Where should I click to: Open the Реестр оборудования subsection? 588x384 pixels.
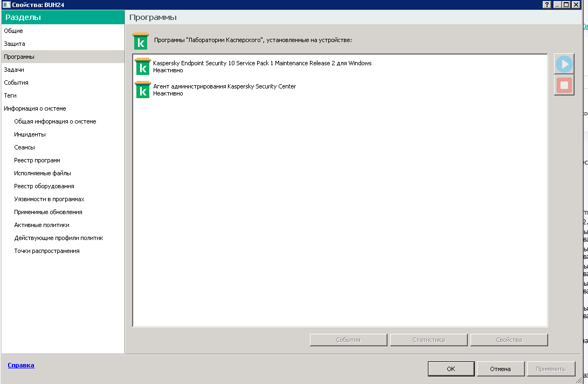(44, 186)
